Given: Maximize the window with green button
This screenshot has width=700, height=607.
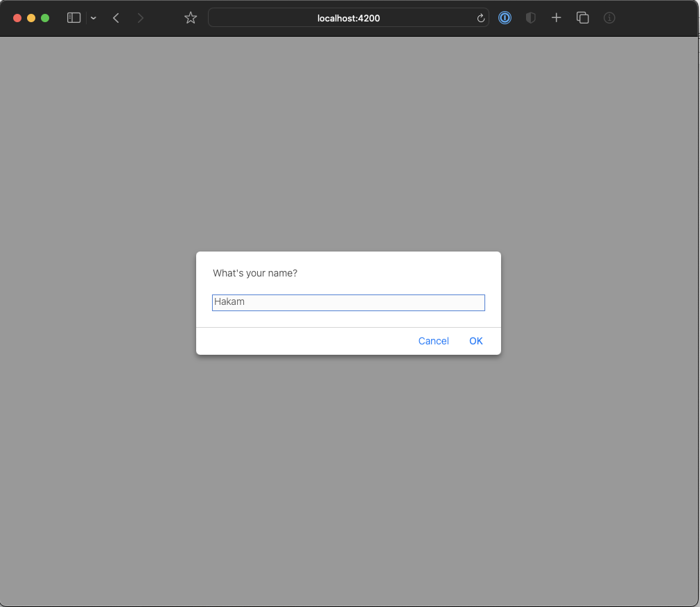Looking at the screenshot, I should 45,18.
